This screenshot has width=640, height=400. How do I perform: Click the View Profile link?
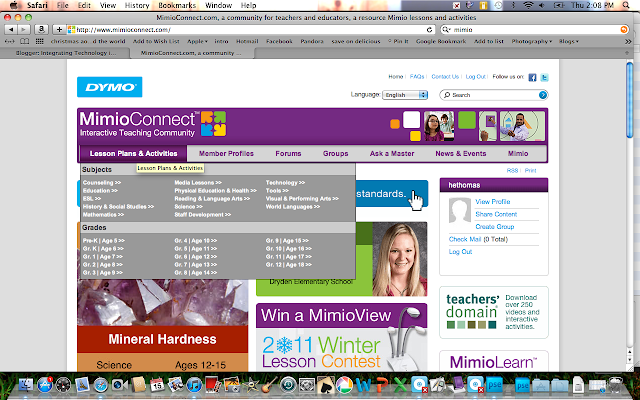(493, 202)
